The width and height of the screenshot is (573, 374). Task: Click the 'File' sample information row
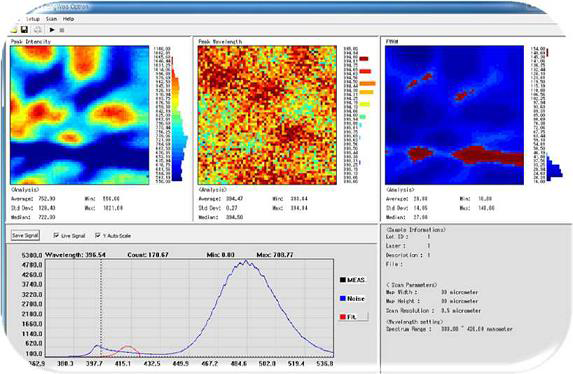(x=394, y=264)
